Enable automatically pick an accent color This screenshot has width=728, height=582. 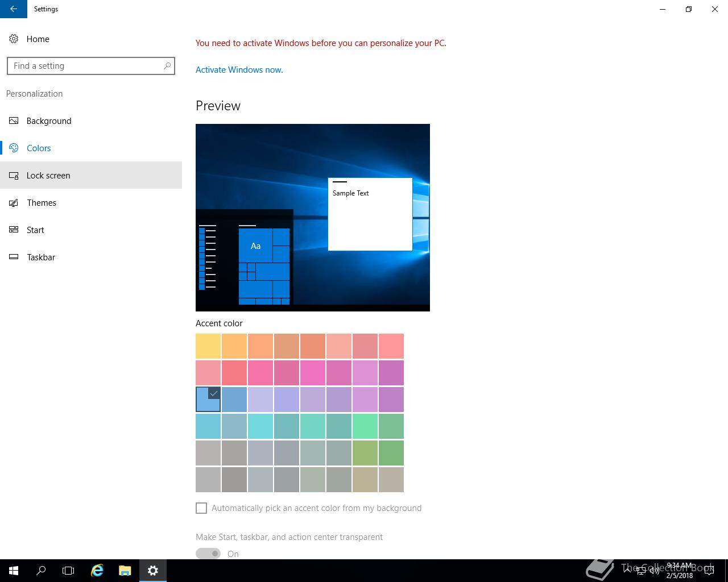click(201, 508)
